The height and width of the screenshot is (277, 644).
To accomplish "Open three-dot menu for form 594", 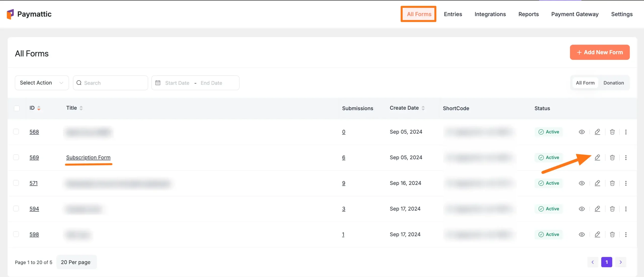I will [x=626, y=209].
